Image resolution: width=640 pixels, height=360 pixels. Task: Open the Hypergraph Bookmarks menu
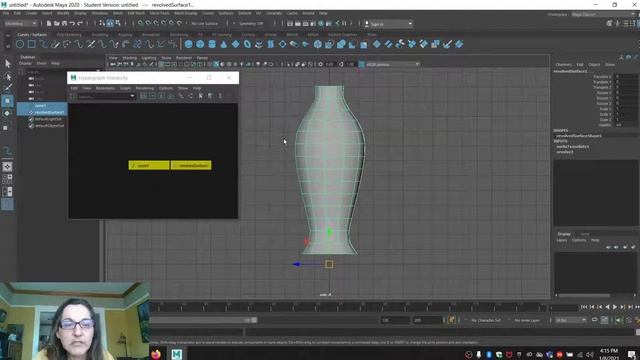click(x=105, y=88)
